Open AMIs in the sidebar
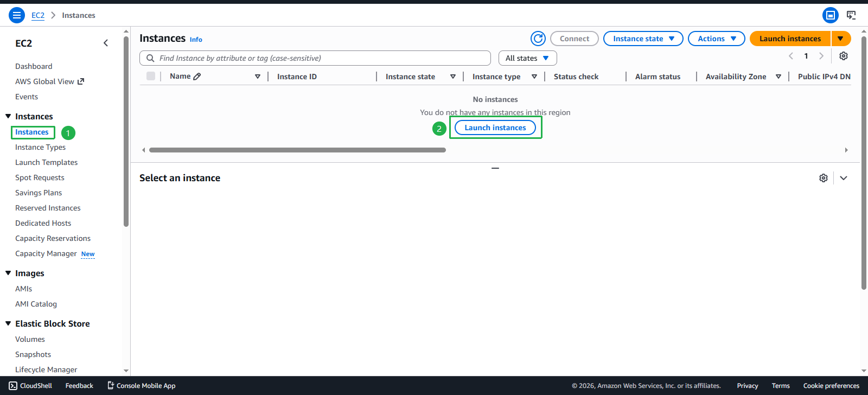This screenshot has width=868, height=395. [23, 289]
